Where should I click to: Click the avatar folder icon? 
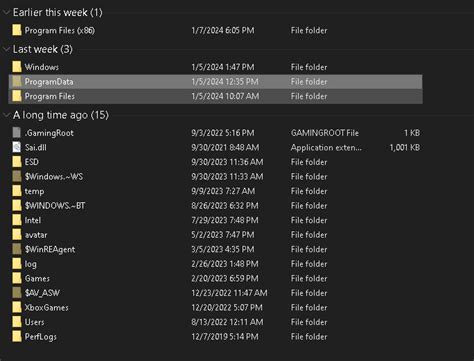tap(17, 235)
